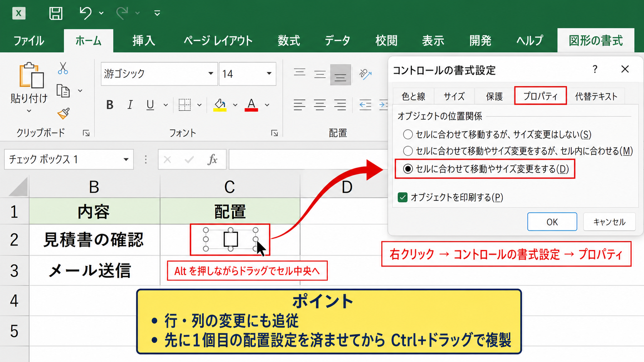Align text to bottom
This screenshot has height=362, width=644.
point(340,75)
